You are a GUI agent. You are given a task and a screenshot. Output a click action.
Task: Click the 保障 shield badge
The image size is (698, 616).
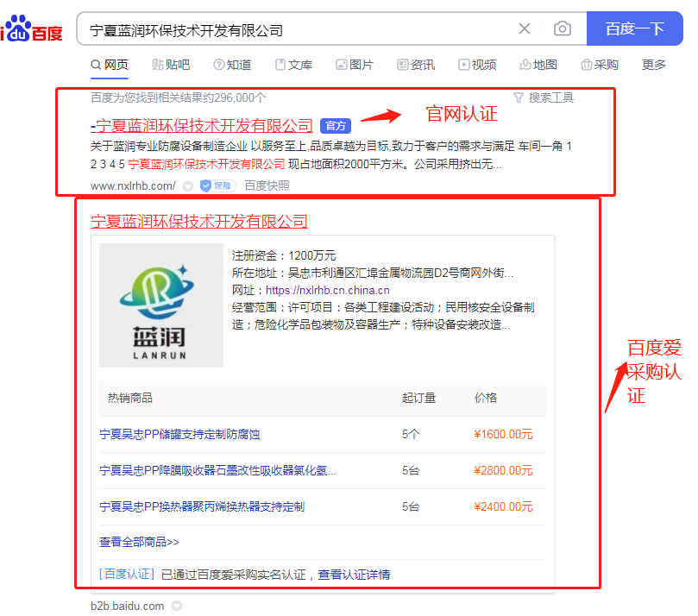(x=217, y=185)
